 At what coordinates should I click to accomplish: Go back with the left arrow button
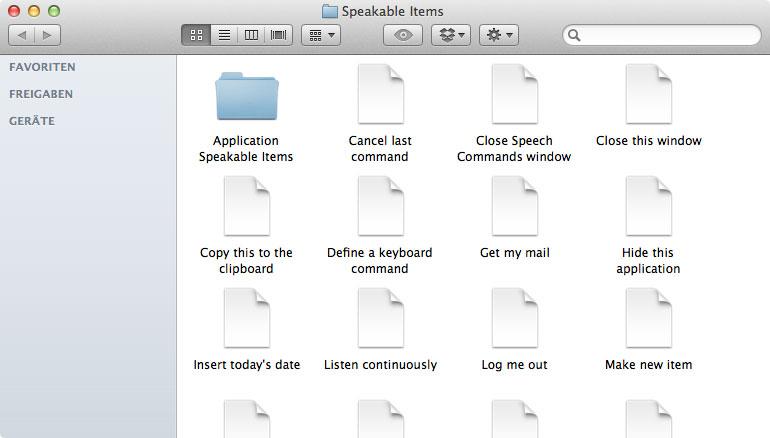pos(22,35)
